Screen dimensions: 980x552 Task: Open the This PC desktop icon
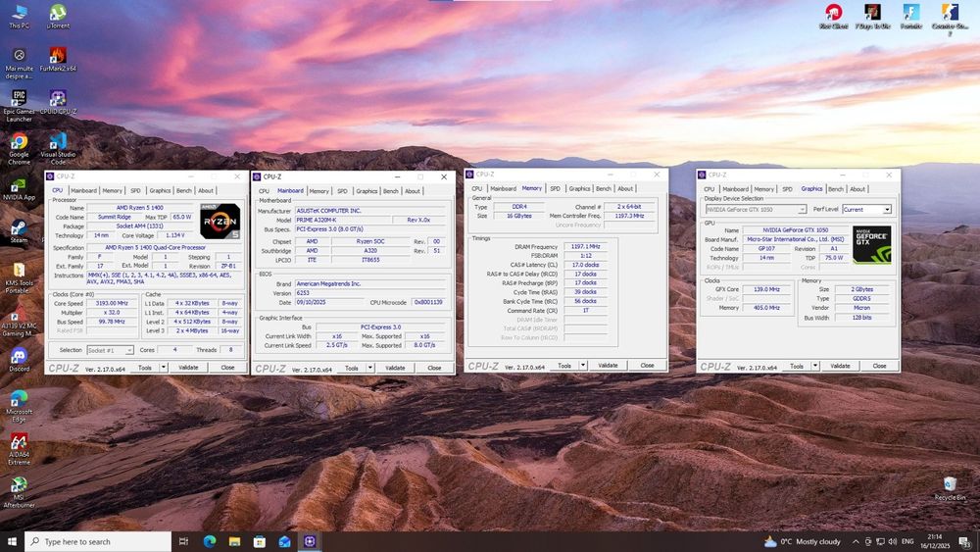click(19, 17)
